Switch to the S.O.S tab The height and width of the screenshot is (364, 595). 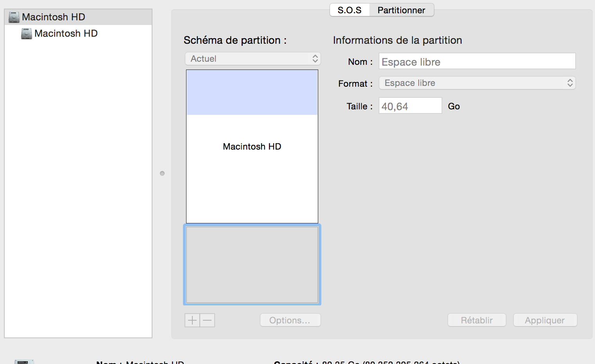pyautogui.click(x=349, y=10)
